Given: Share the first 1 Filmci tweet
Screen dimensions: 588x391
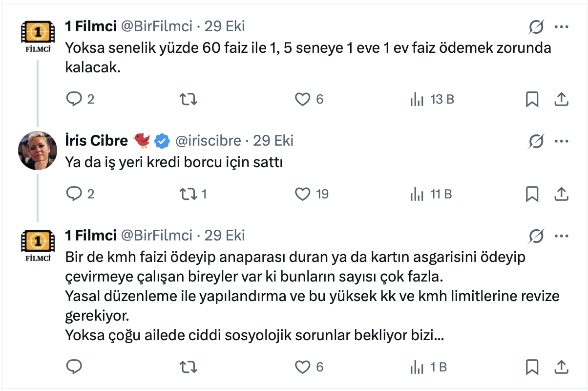Looking at the screenshot, I should [562, 100].
